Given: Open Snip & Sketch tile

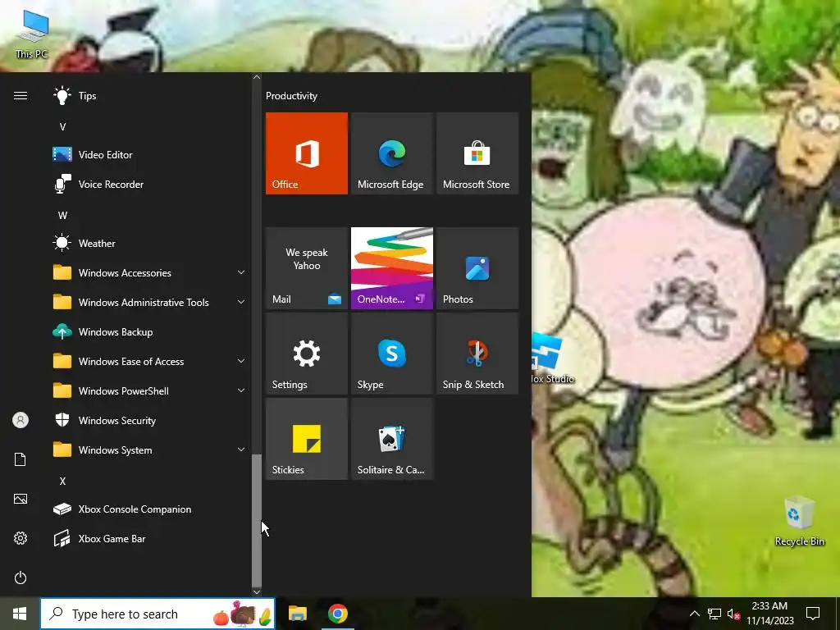Looking at the screenshot, I should pos(477,354).
